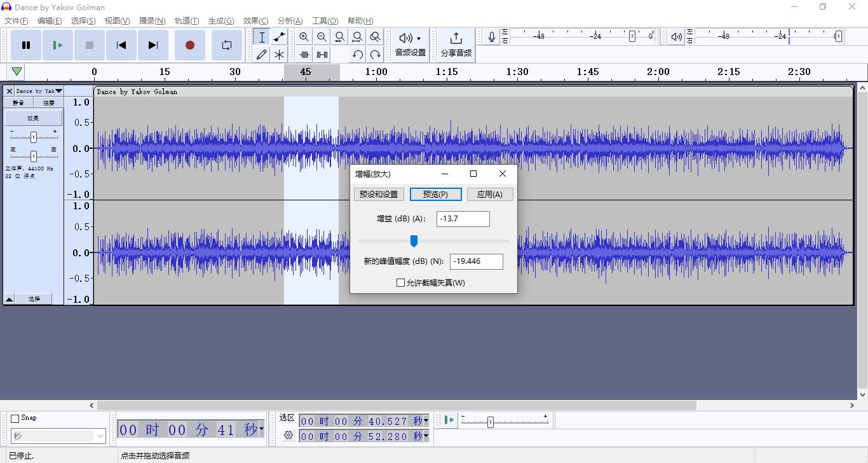Silence the selected audio
This screenshot has width=868, height=463.
pos(322,54)
